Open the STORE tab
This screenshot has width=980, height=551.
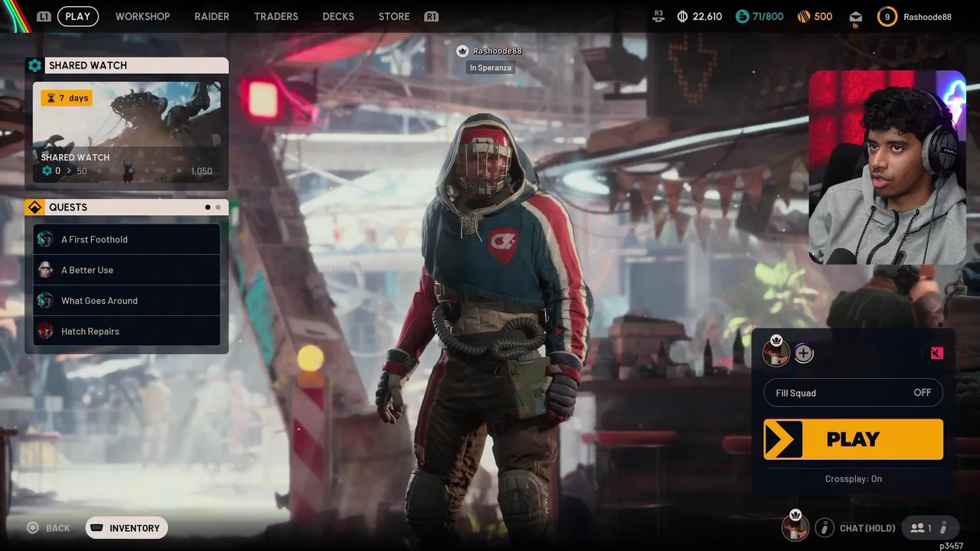coord(394,16)
